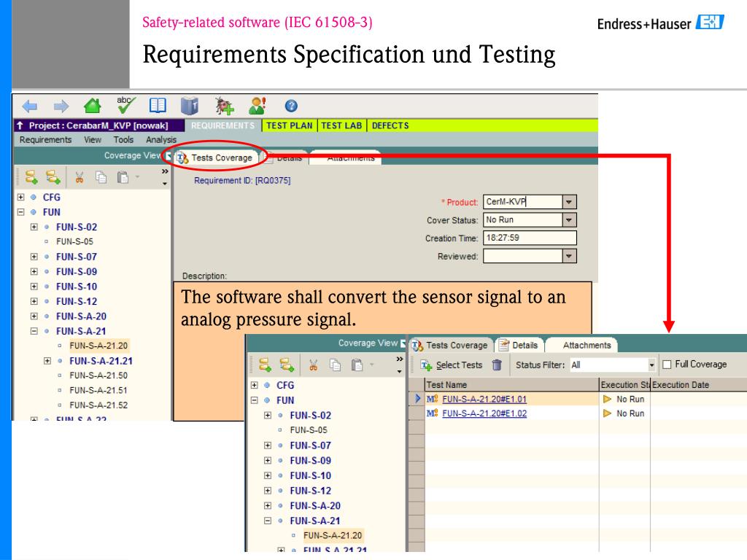This screenshot has height=560, width=747.
Task: Switch to DEFECTS module tab
Action: coord(390,125)
